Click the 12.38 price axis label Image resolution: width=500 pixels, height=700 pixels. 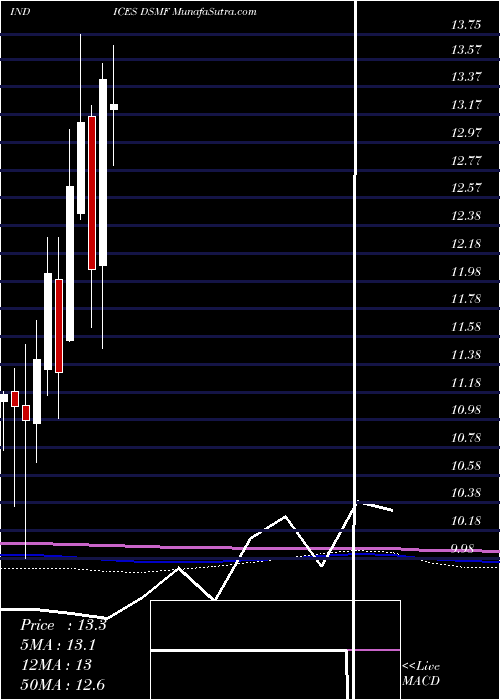point(466,216)
